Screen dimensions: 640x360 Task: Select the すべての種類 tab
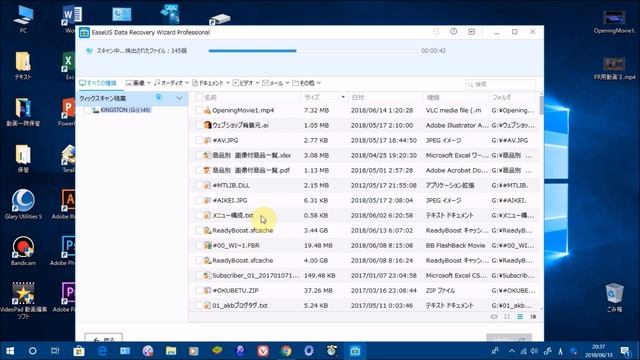[x=98, y=83]
